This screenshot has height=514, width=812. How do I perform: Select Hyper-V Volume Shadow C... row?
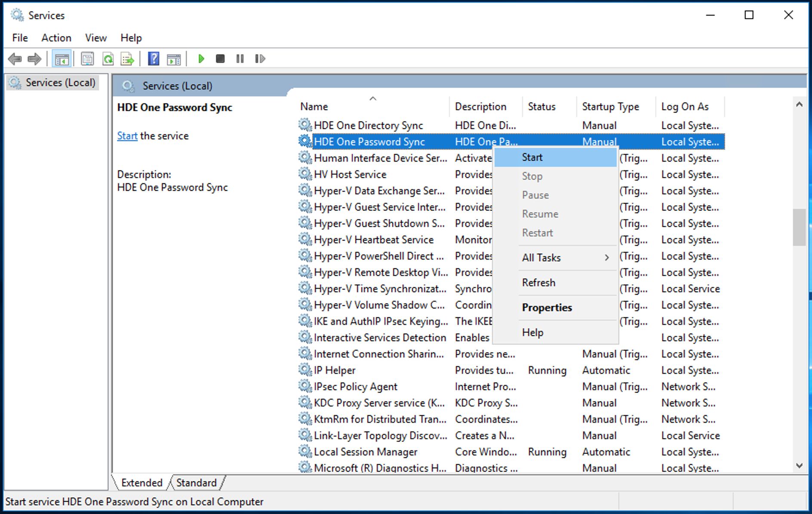click(511, 305)
